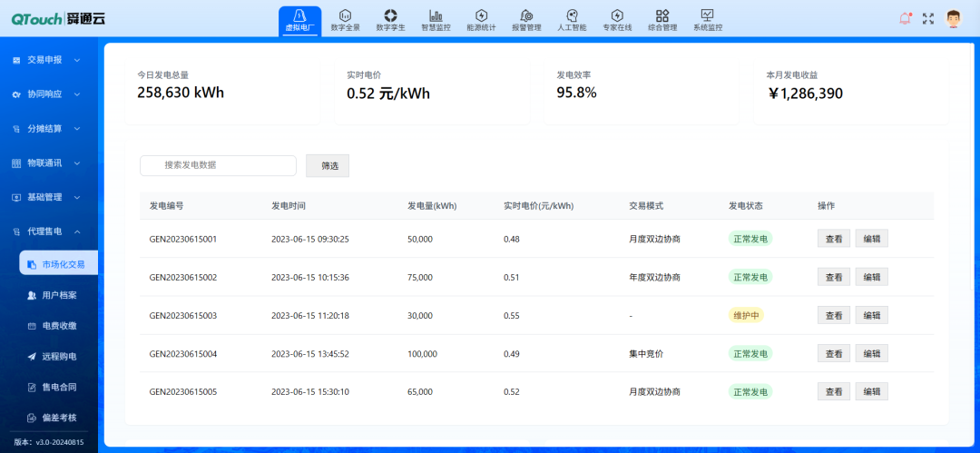
Task: Click 编辑 for GEN20230615001
Action: [x=872, y=239]
